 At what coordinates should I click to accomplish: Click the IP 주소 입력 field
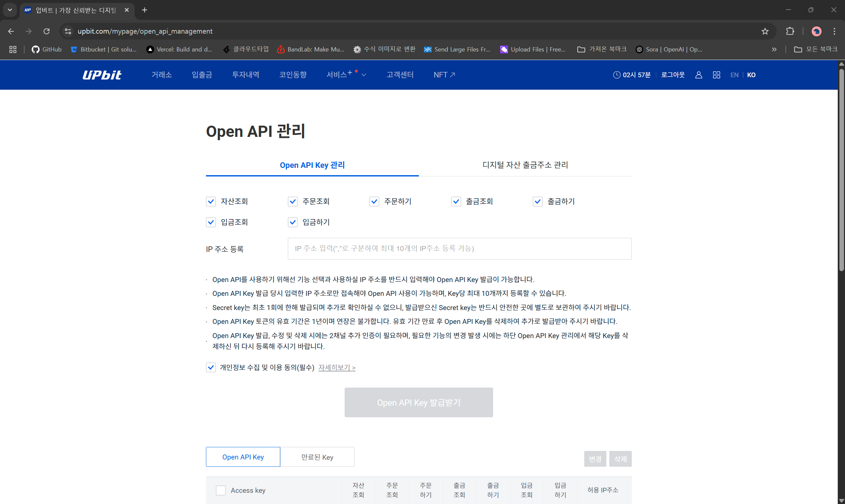pyautogui.click(x=459, y=249)
